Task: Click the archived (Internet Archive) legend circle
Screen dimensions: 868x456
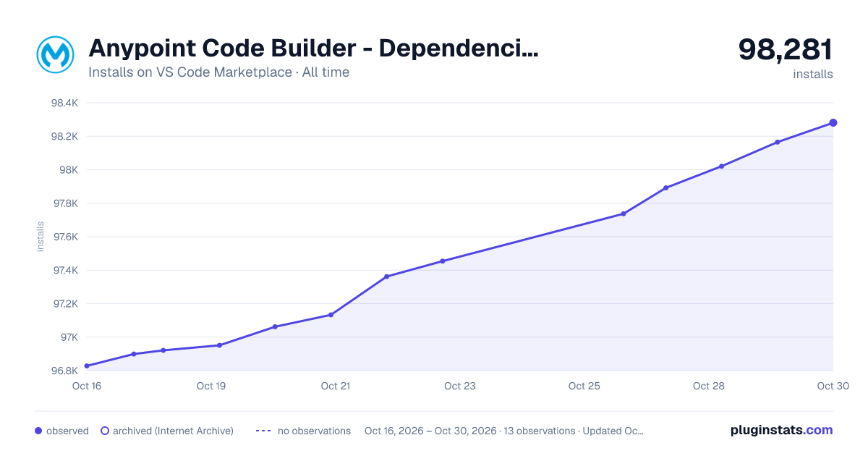Action: pyautogui.click(x=104, y=431)
